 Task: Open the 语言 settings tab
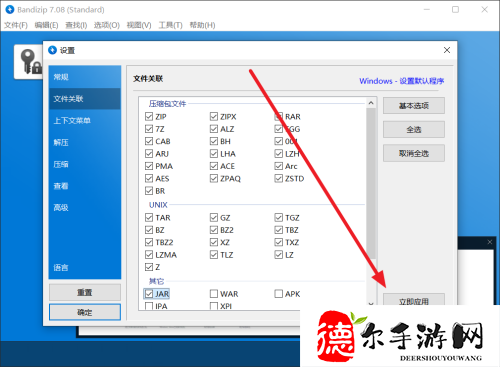(x=85, y=267)
